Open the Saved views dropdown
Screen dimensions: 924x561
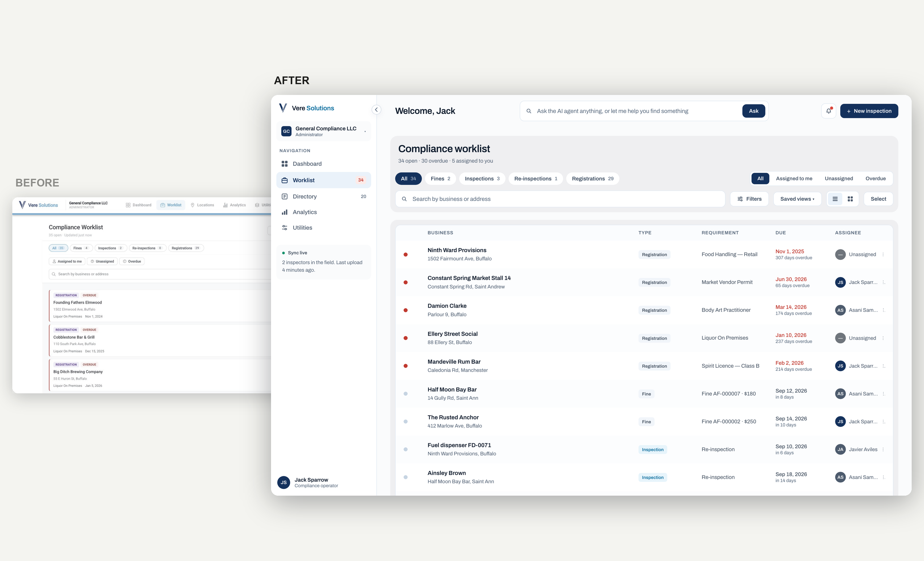click(x=797, y=199)
